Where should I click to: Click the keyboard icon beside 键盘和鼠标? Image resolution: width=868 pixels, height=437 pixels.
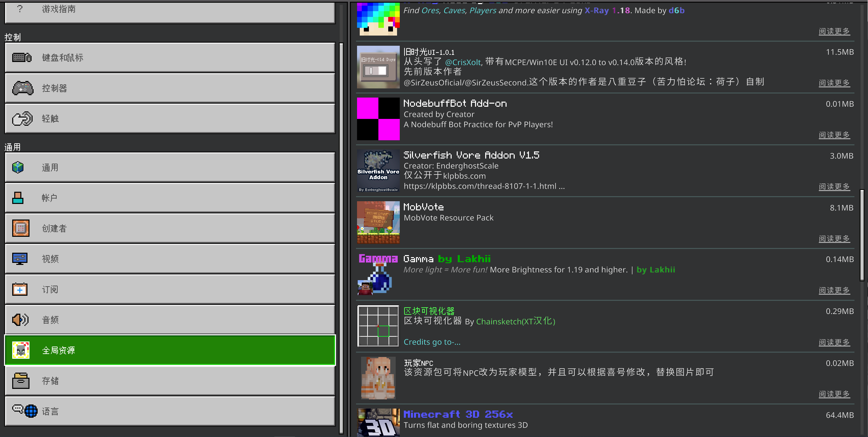[x=22, y=58]
